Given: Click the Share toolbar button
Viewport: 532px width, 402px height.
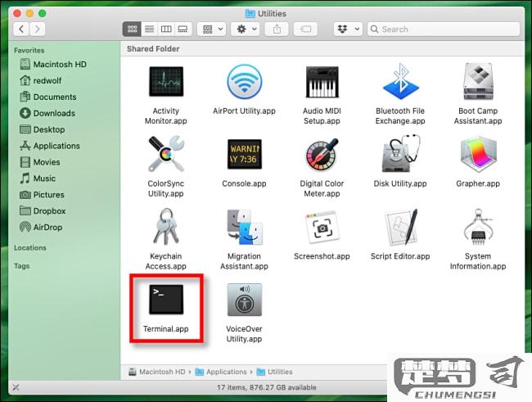Looking at the screenshot, I should [277, 29].
